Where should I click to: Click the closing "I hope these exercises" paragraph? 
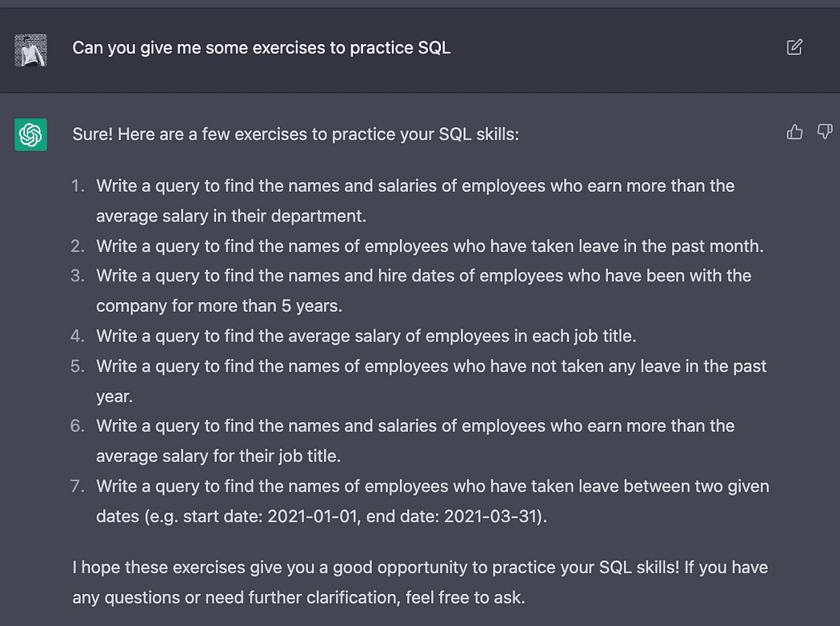pyautogui.click(x=419, y=582)
